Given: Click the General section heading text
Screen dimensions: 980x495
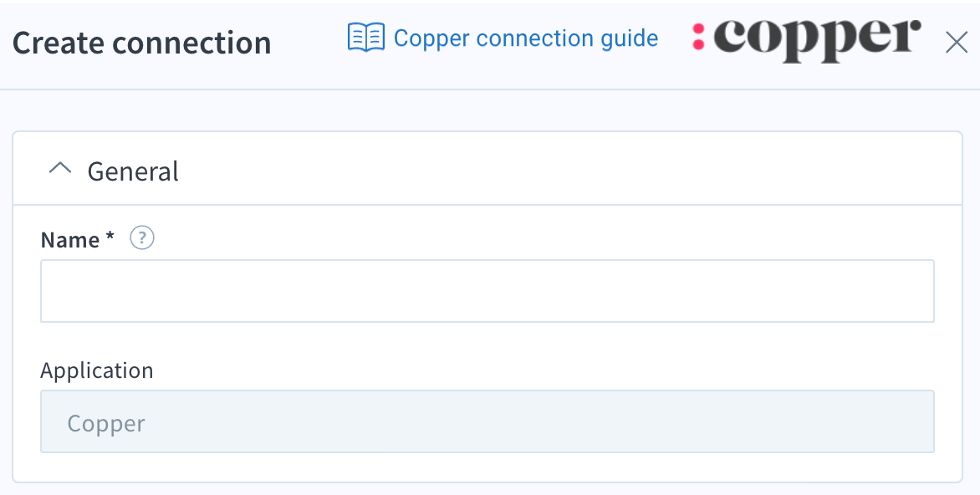Looking at the screenshot, I should [132, 171].
